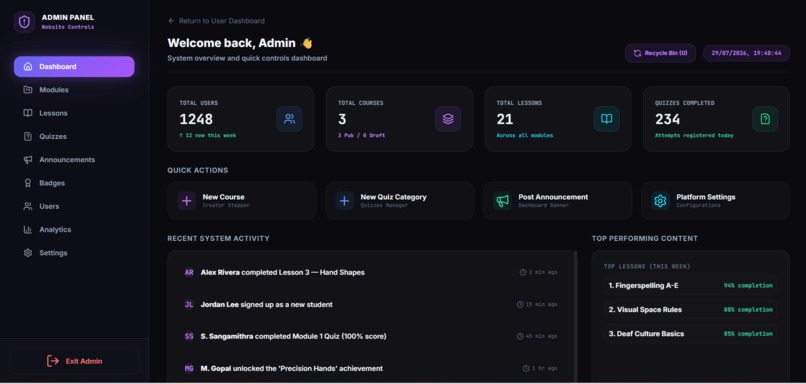
Task: Open Platform Settings quick action
Action: coord(716,201)
